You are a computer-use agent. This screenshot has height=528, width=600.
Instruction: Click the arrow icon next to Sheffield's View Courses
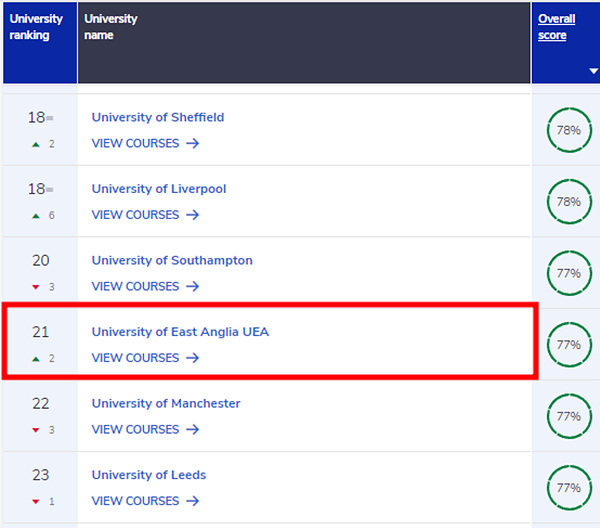(192, 143)
